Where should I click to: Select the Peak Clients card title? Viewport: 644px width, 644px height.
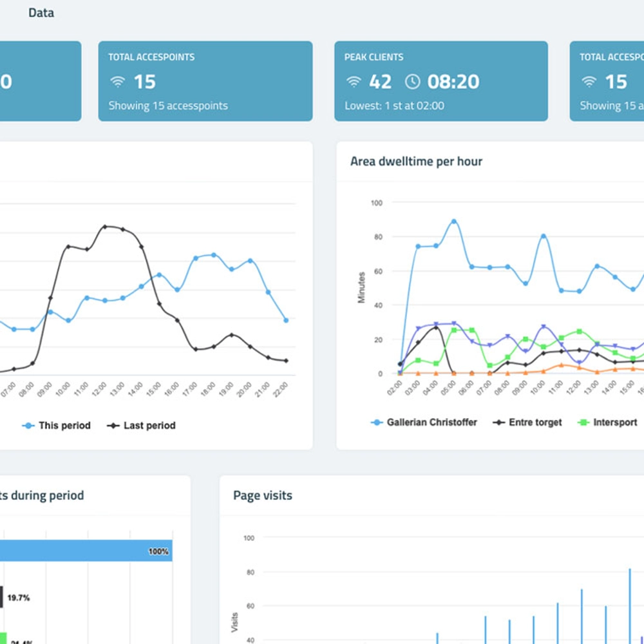coord(374,57)
